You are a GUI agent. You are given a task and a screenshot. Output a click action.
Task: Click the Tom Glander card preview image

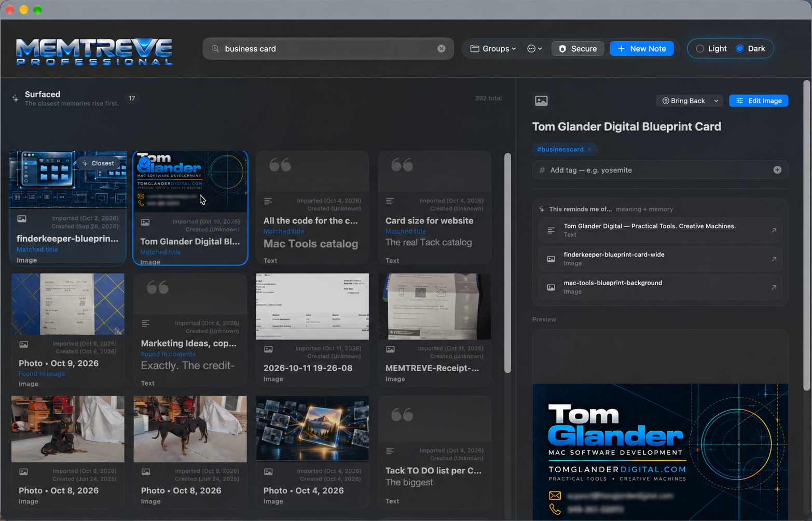(660, 451)
